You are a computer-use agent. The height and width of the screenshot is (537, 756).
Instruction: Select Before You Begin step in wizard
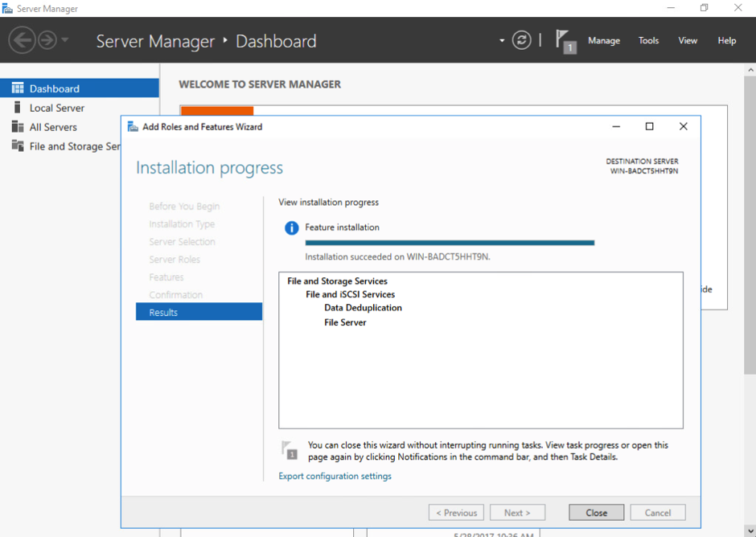click(184, 207)
